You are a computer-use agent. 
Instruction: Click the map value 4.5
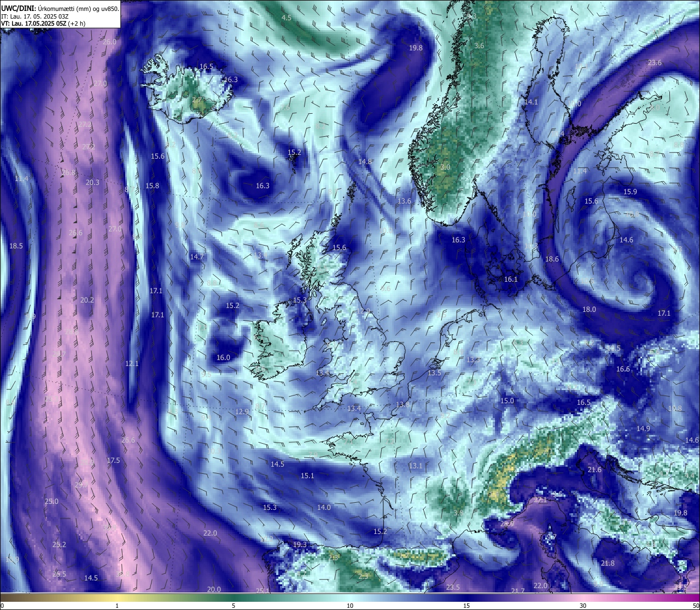[286, 18]
